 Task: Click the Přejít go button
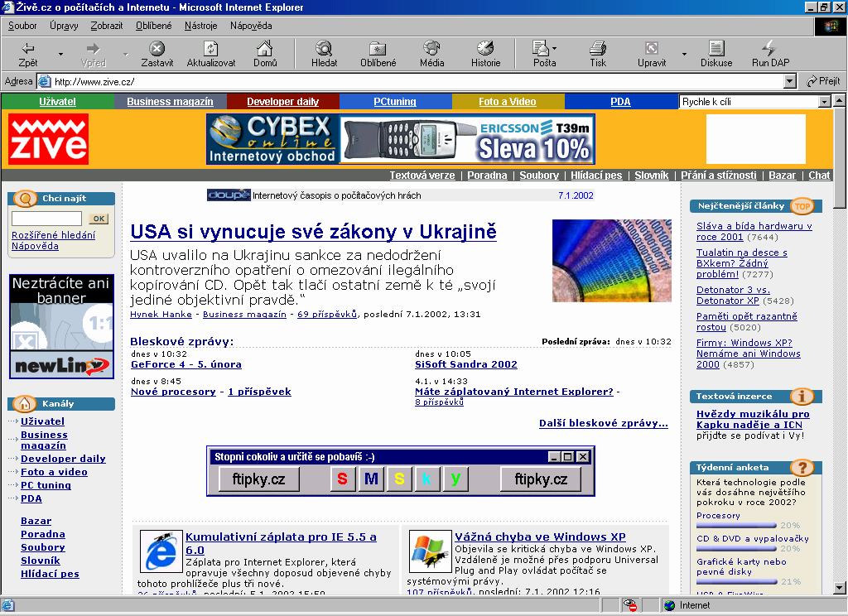point(823,81)
